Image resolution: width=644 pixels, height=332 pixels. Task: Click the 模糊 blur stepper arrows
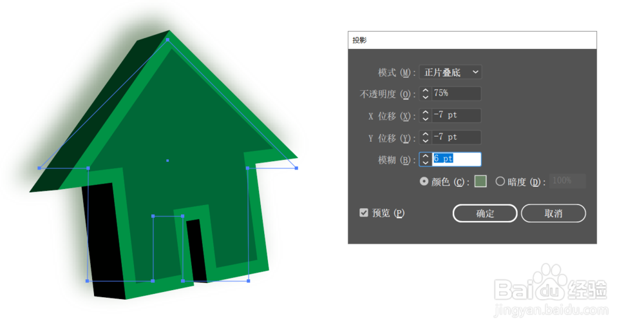426,159
